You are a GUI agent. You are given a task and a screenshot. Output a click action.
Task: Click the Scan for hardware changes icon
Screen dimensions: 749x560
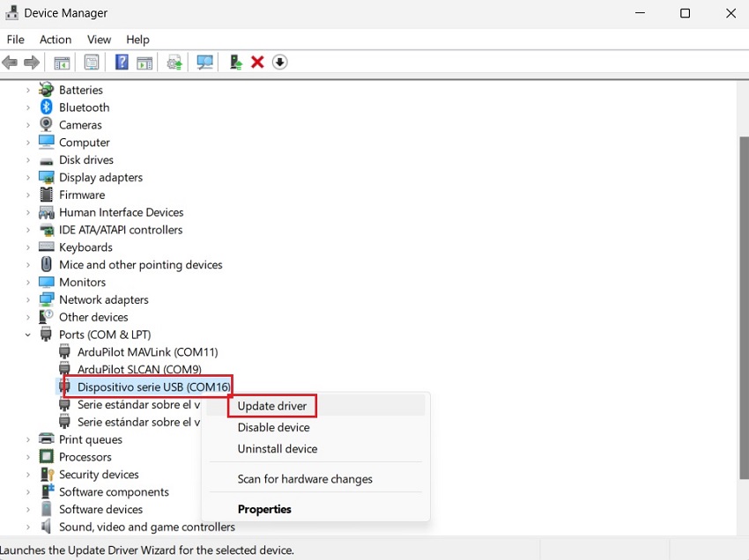click(204, 62)
